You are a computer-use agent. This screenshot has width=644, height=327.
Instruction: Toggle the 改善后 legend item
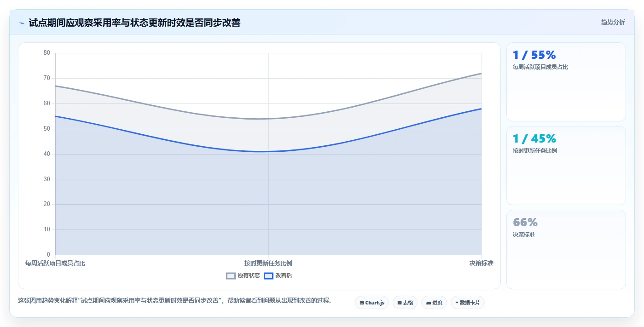click(x=278, y=275)
